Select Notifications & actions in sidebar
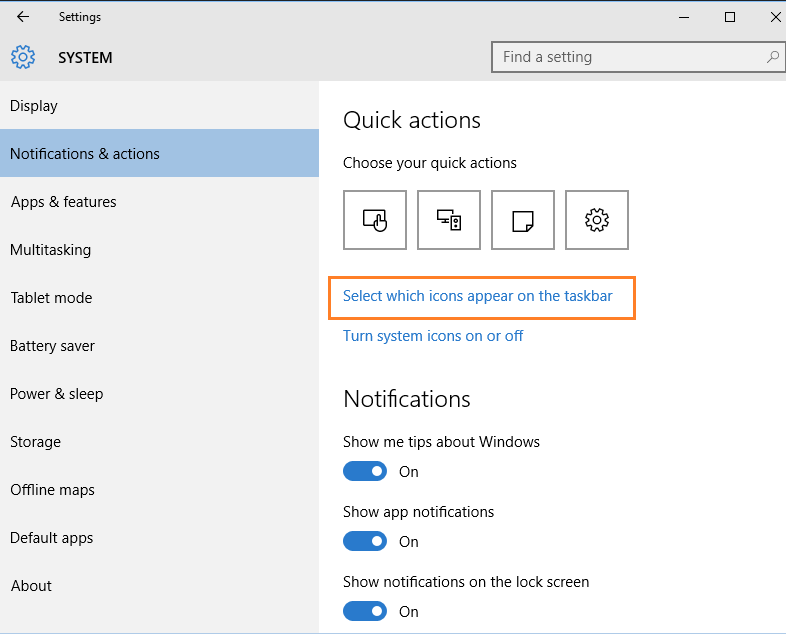The height and width of the screenshot is (634, 786). tap(159, 153)
